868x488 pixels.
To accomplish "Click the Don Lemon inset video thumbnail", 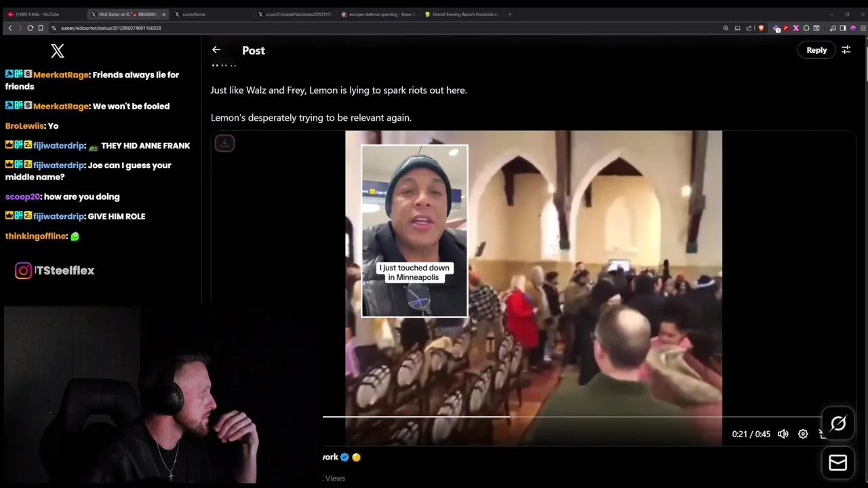I will [x=414, y=230].
